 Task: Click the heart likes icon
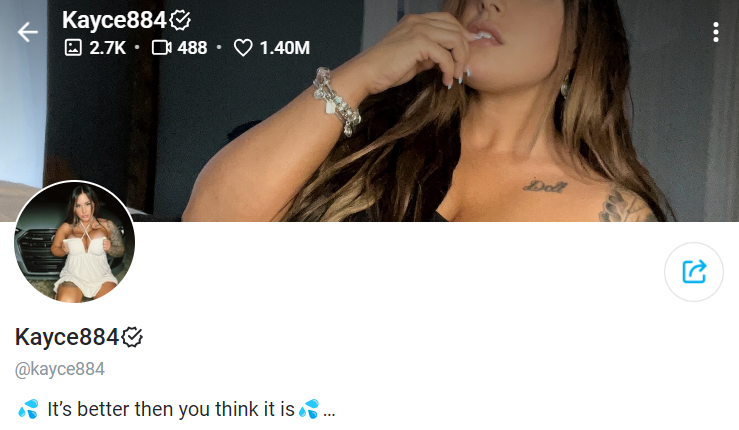click(x=243, y=48)
